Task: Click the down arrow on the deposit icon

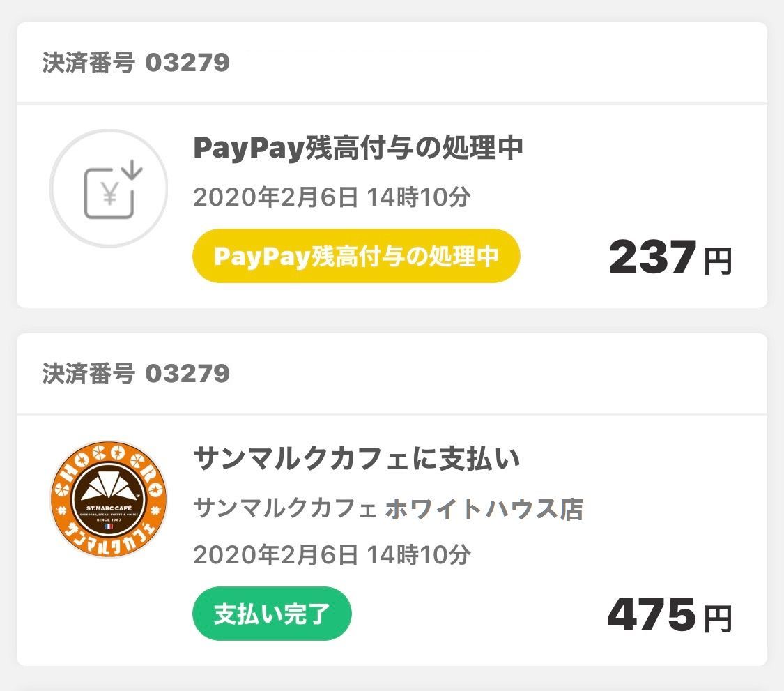Action: click(x=133, y=169)
